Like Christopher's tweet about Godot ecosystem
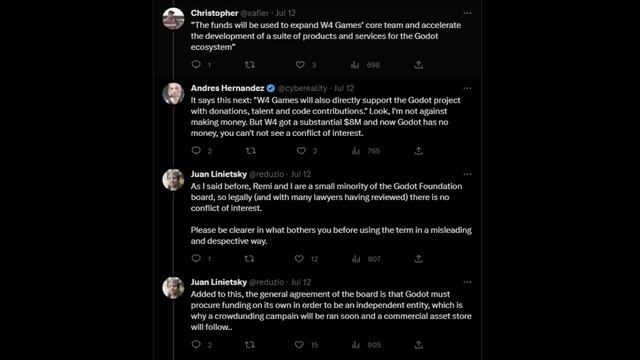Screen dimensions: 640x360 click(300, 64)
